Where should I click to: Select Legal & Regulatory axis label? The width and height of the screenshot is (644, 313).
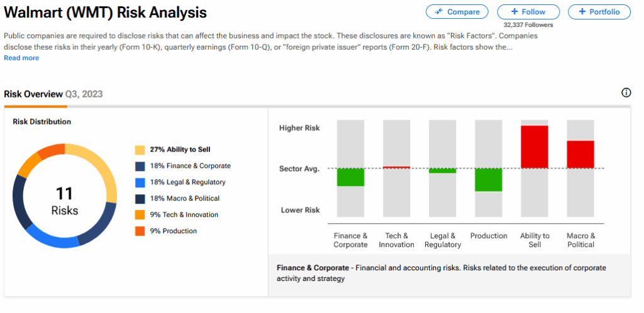click(443, 240)
